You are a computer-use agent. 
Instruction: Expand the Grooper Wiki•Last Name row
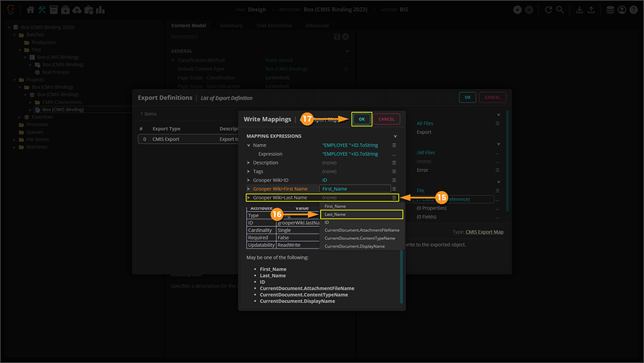249,198
